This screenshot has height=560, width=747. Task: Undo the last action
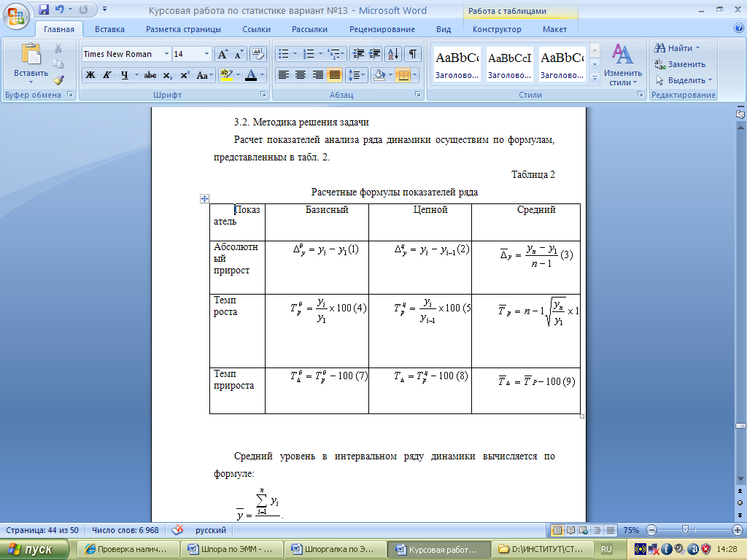click(x=59, y=9)
